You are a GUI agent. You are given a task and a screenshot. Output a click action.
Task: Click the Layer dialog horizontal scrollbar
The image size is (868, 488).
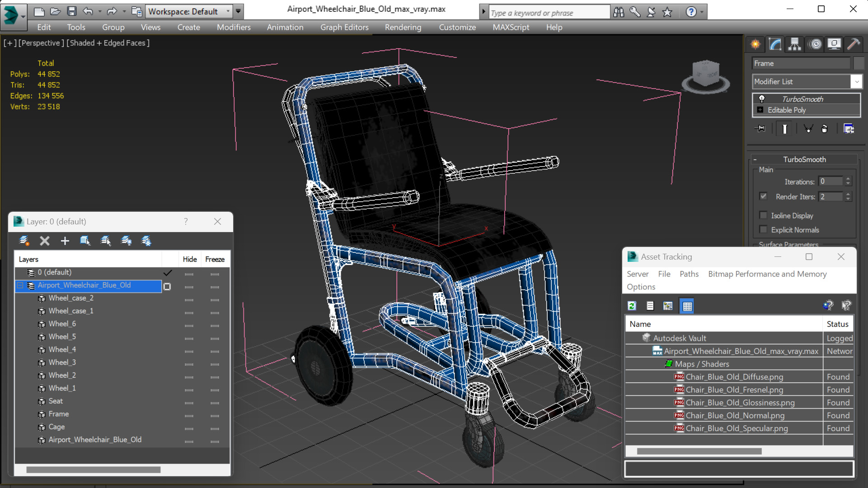94,470
